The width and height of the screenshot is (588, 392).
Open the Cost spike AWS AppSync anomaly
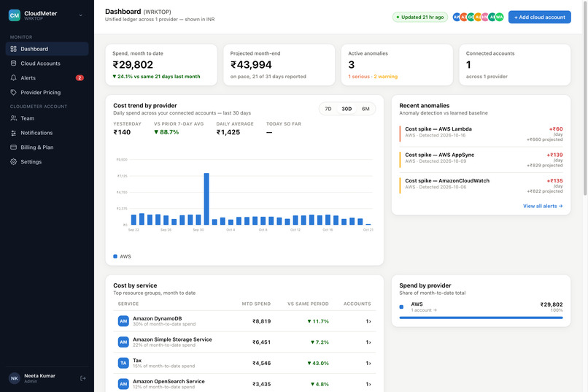481,160
